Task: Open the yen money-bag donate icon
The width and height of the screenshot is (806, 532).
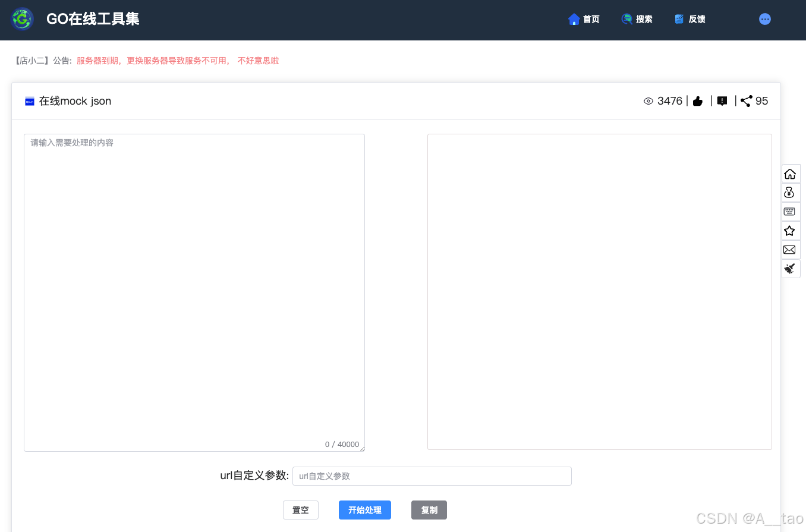Action: tap(790, 193)
